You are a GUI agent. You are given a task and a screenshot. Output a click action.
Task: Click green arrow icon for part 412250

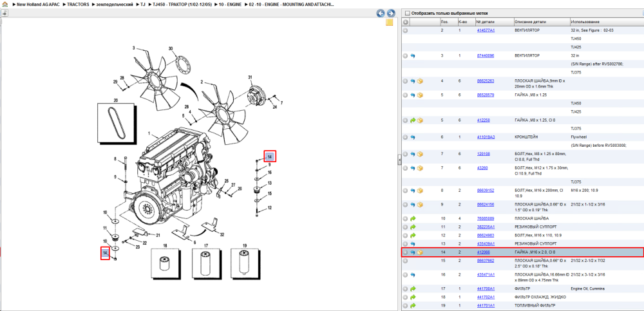pyautogui.click(x=413, y=120)
